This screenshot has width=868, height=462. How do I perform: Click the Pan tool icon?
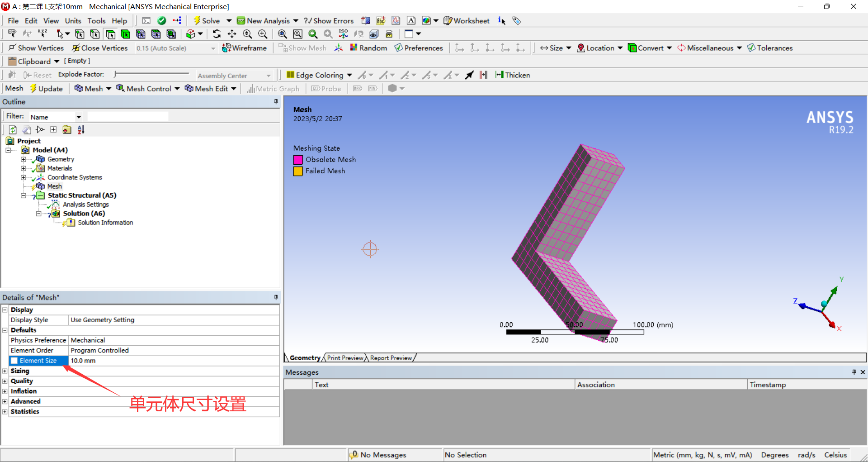point(232,34)
